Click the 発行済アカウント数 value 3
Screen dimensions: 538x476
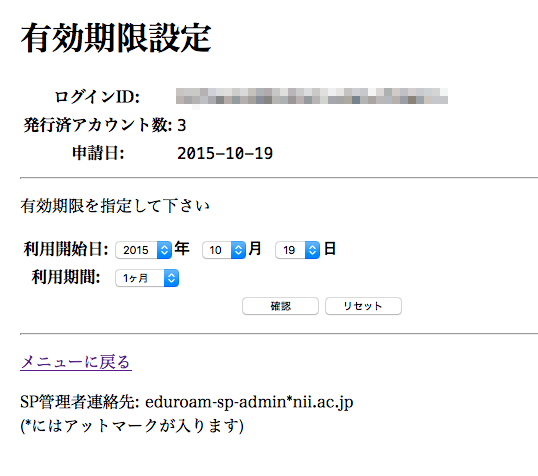coord(182,125)
